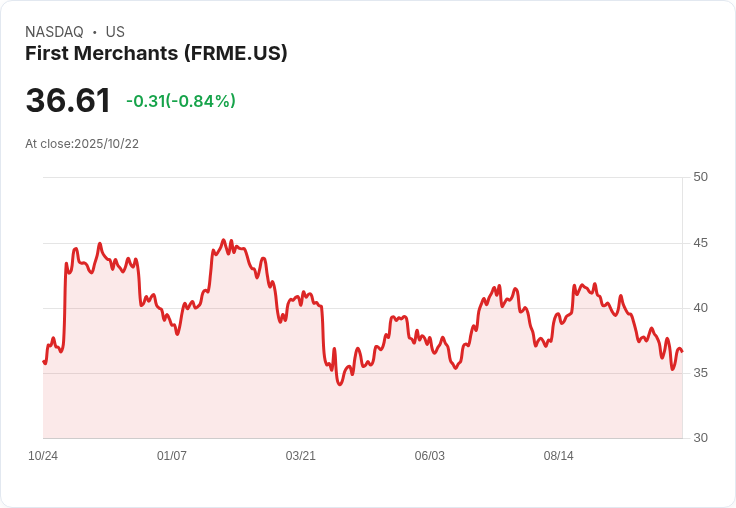Click the -0.31(-0.84%) price change

(181, 101)
